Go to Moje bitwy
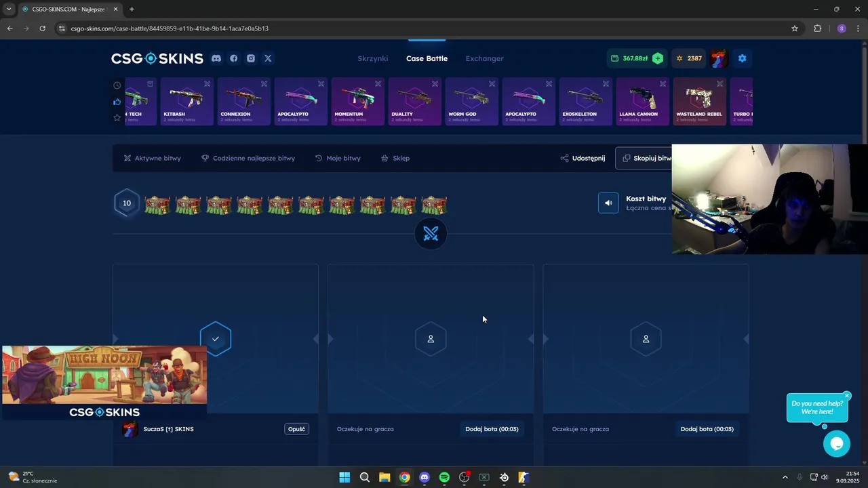 [x=338, y=158]
